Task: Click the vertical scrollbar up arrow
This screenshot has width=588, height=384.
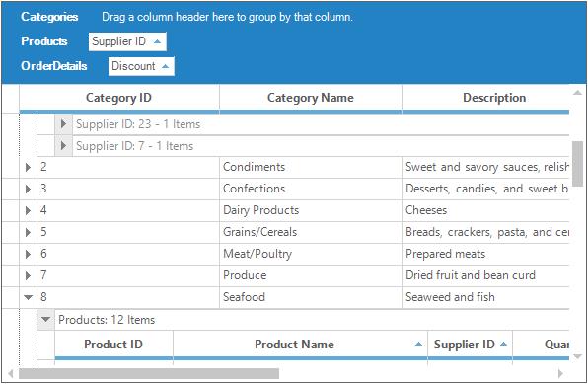Action: coord(577,93)
